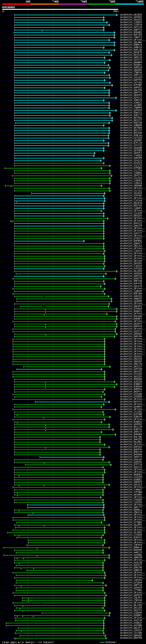Open hit UniRef100_Q8LNW1
Image resolution: width=146 pixels, height=644 pixels.
(x=131, y=42)
